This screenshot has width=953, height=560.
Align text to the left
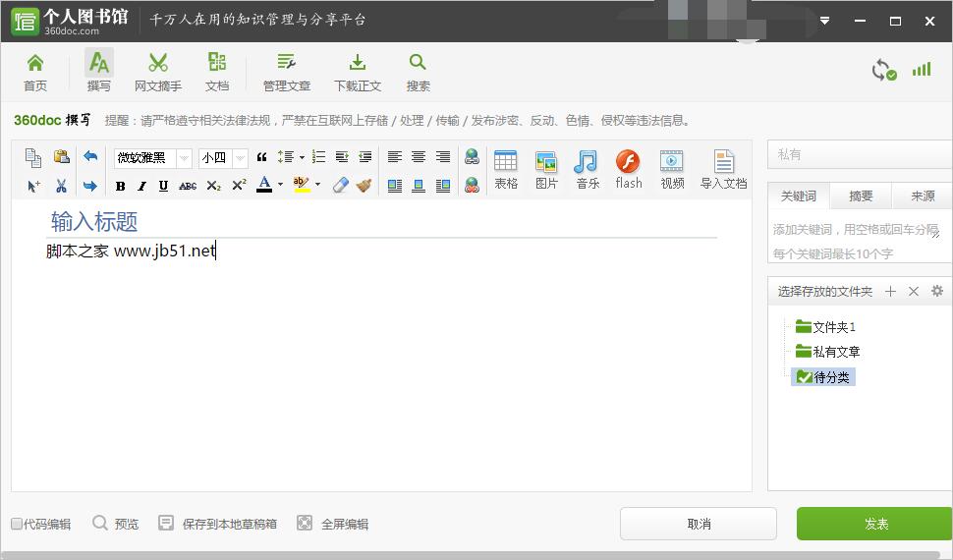[394, 157]
